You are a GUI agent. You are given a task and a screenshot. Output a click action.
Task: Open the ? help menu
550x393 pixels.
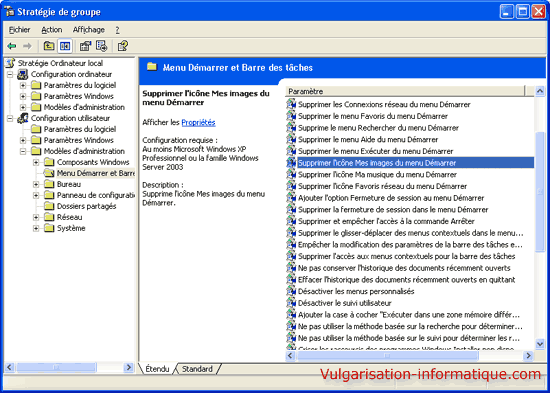[118, 30]
